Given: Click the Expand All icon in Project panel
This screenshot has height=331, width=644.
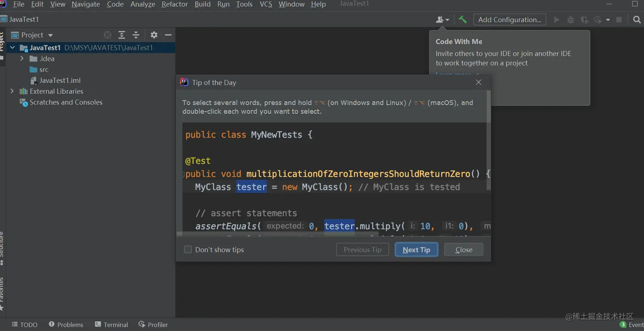Looking at the screenshot, I should (x=122, y=35).
